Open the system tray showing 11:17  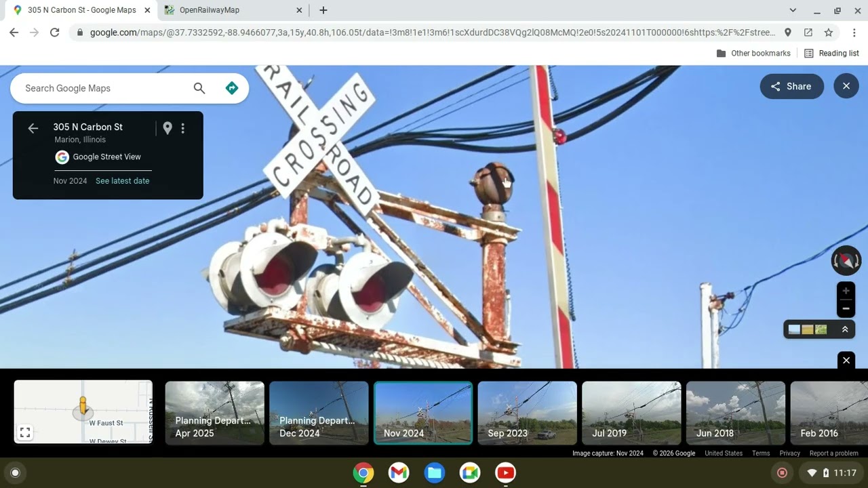[831, 473]
